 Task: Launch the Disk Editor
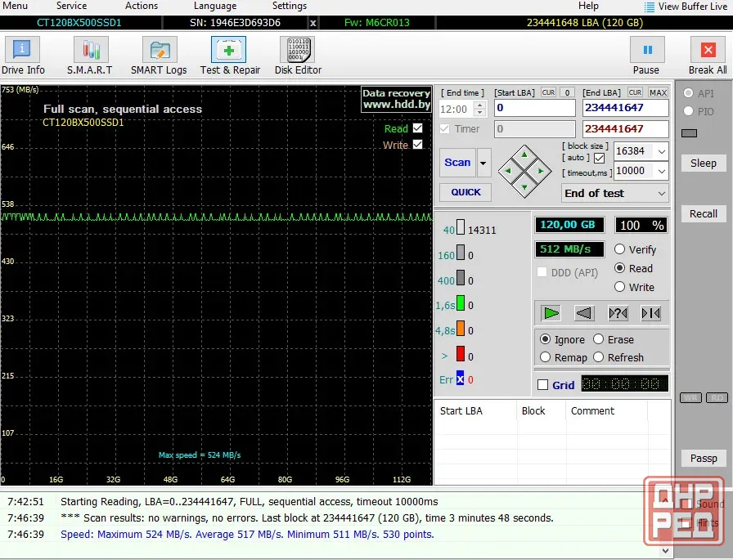click(x=298, y=56)
